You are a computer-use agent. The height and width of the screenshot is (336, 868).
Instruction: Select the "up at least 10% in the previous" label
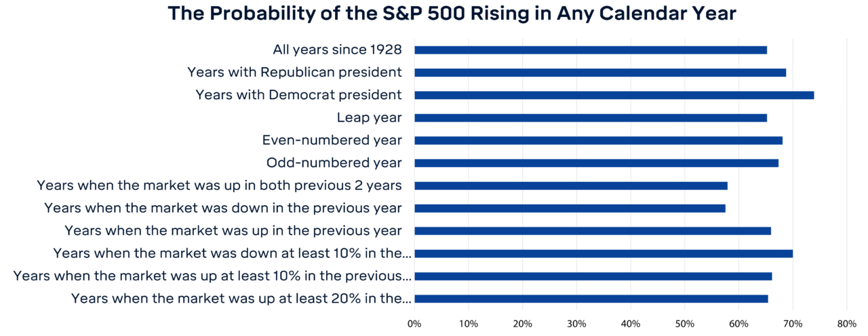(213, 276)
